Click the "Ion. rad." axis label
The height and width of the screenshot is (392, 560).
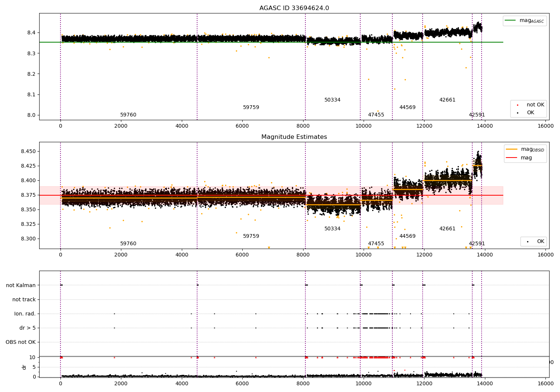point(25,314)
